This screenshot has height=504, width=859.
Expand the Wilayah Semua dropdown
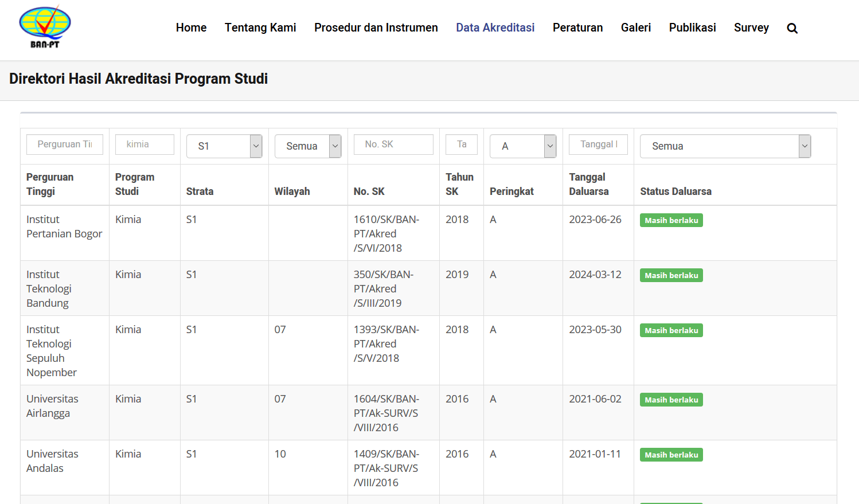click(308, 146)
